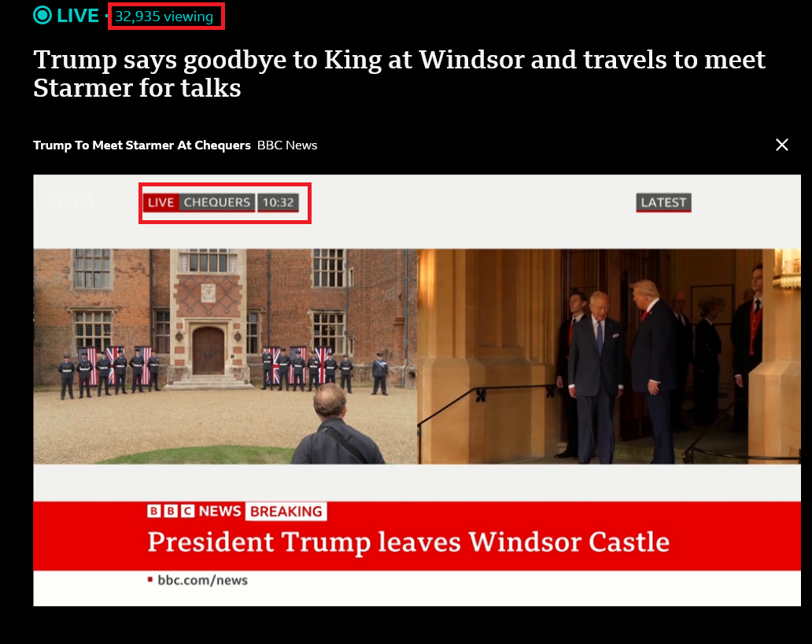
Task: Click the BBC NEWS logo in the banner
Action: [x=194, y=511]
